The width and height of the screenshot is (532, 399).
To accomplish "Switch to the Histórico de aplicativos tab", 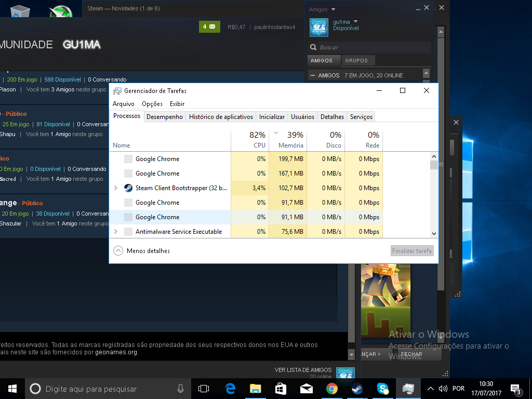I will click(x=221, y=117).
